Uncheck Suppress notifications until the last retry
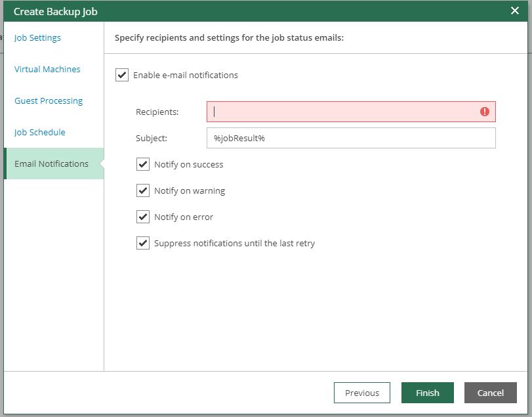Screen dimensions: 532x417 click(x=143, y=243)
